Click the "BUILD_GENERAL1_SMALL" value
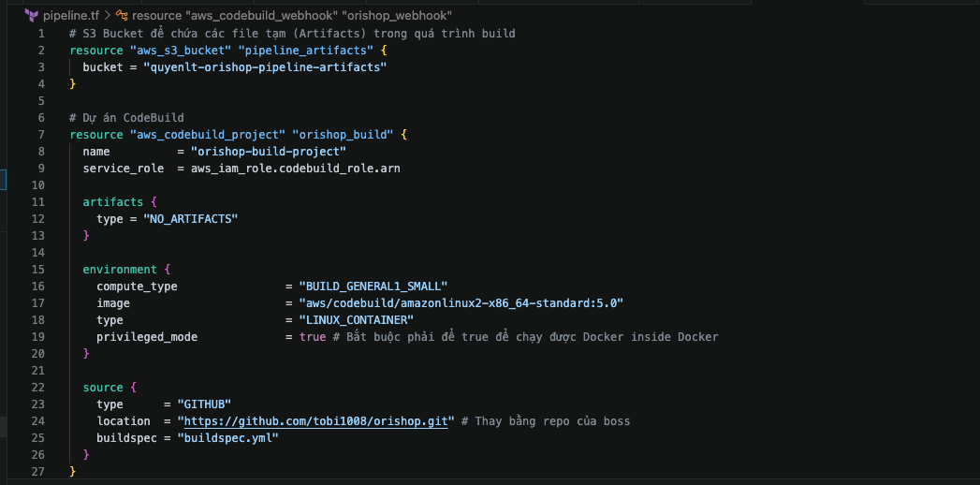980x485 pixels. [x=373, y=287]
